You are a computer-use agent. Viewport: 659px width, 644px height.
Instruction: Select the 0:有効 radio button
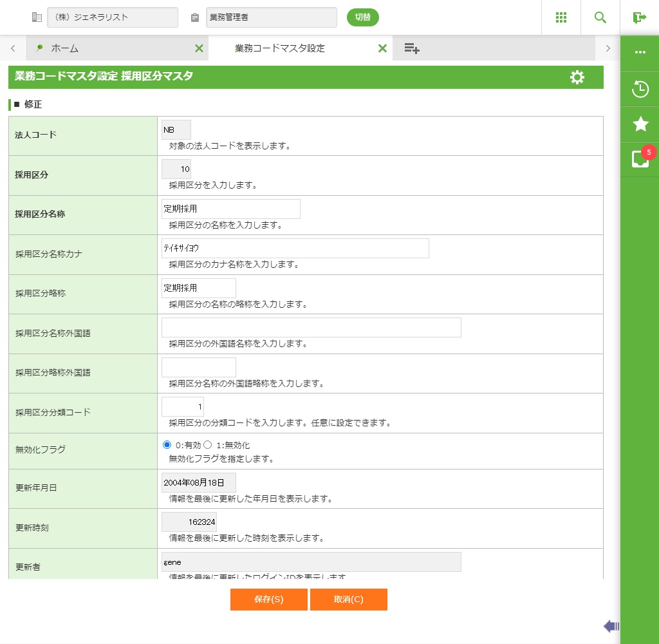click(x=167, y=445)
